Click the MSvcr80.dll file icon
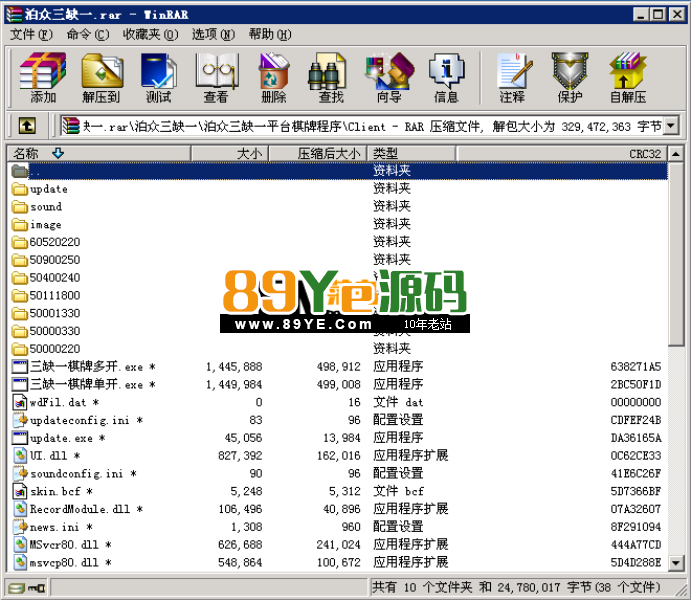The height and width of the screenshot is (600, 691). point(20,544)
